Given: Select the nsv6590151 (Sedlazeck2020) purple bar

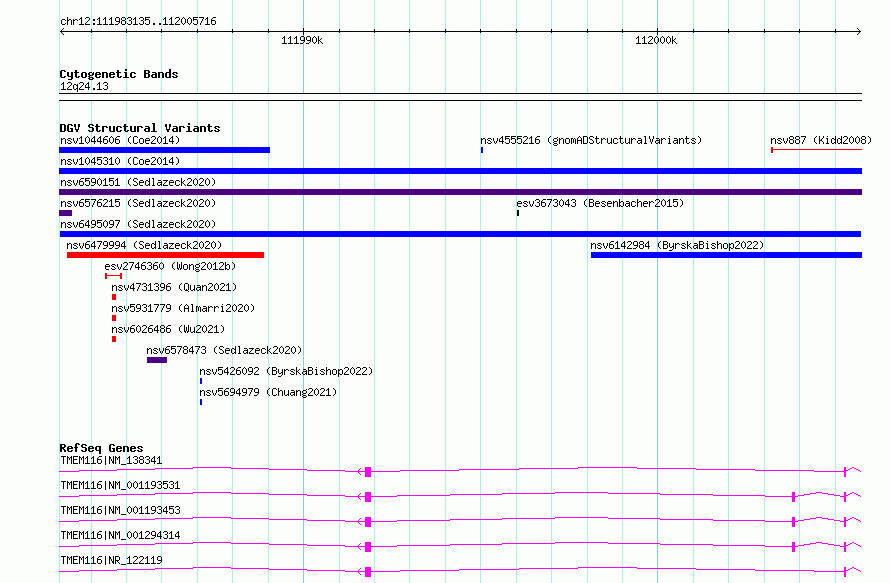Looking at the screenshot, I should 461,192.
